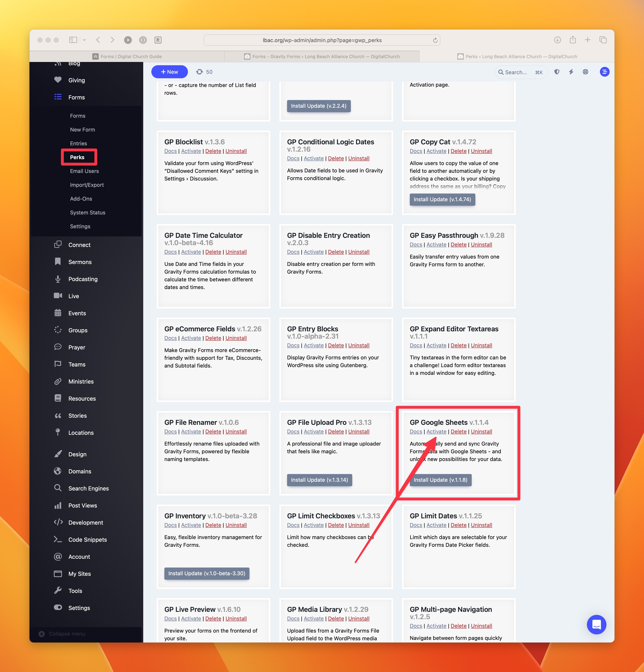Focus the lbac.org address bar

coord(322,40)
